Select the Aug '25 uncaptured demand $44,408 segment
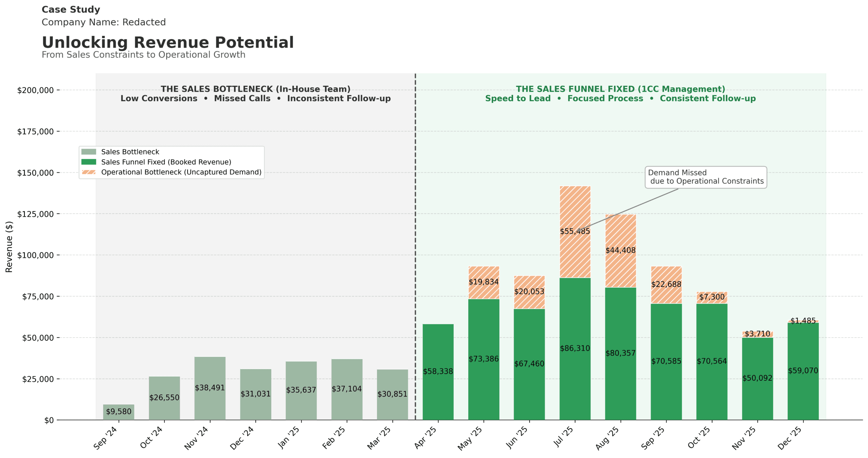 click(x=620, y=251)
